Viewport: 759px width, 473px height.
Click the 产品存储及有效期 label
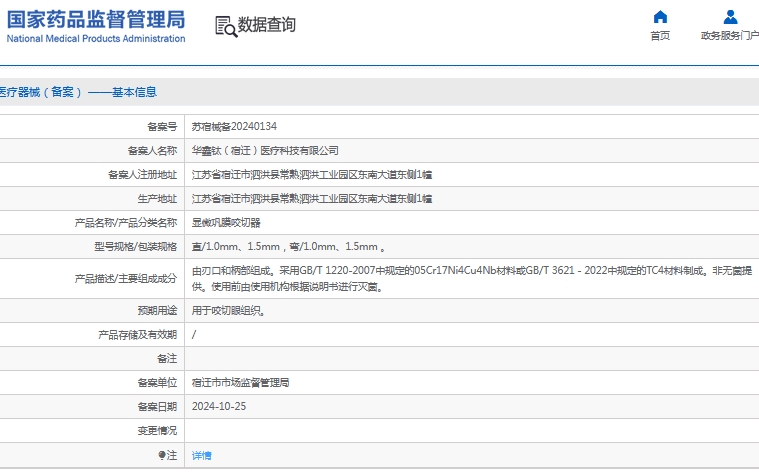click(x=137, y=335)
